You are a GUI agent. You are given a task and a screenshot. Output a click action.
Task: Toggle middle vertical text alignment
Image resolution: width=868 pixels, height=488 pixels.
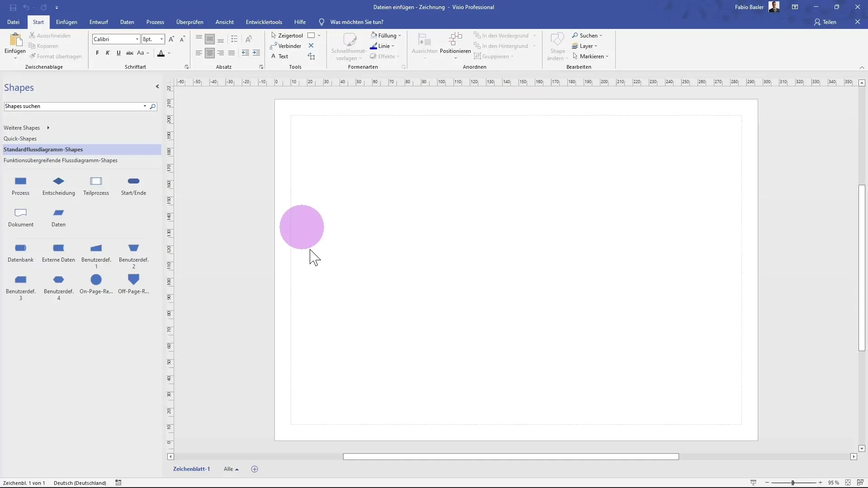(210, 39)
